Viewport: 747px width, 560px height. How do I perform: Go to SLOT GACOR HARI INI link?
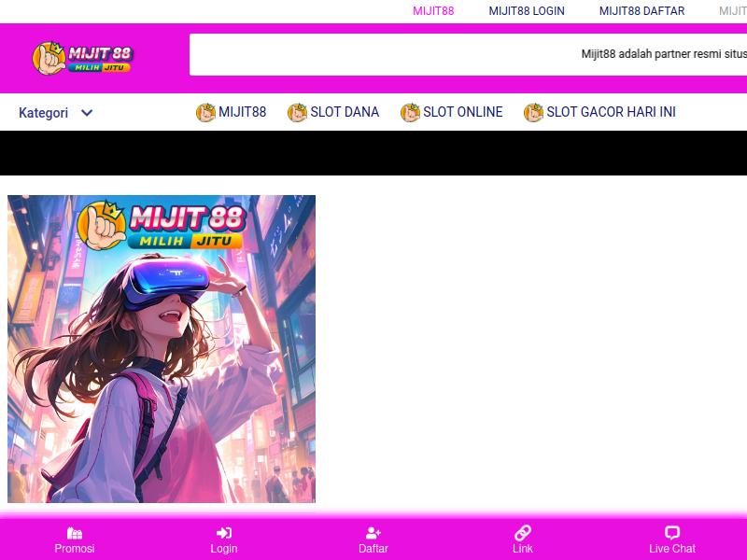(x=612, y=112)
